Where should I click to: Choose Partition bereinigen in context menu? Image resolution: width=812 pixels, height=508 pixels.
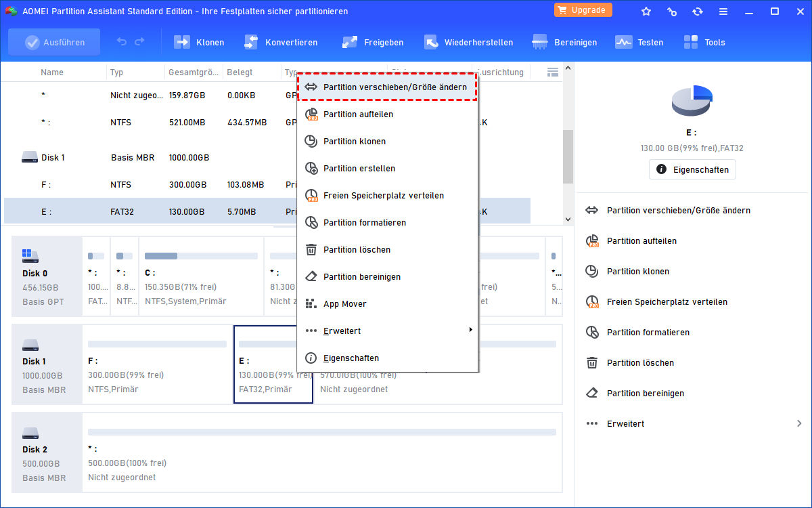[x=388, y=277]
